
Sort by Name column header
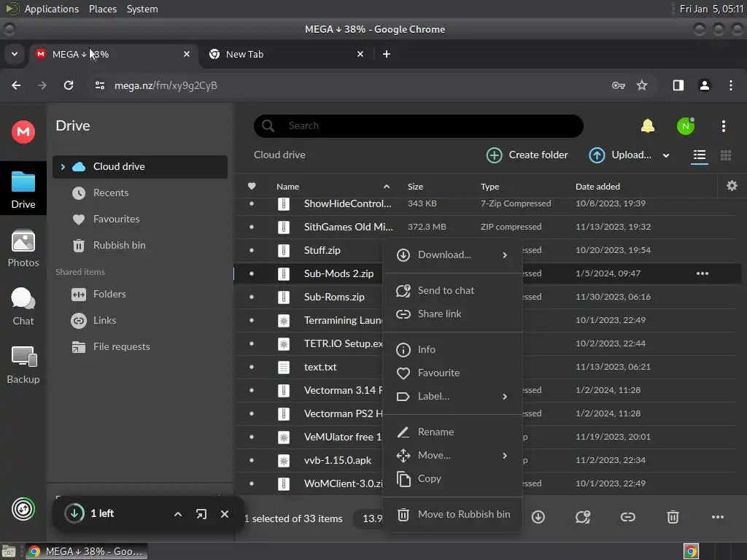pyautogui.click(x=287, y=187)
